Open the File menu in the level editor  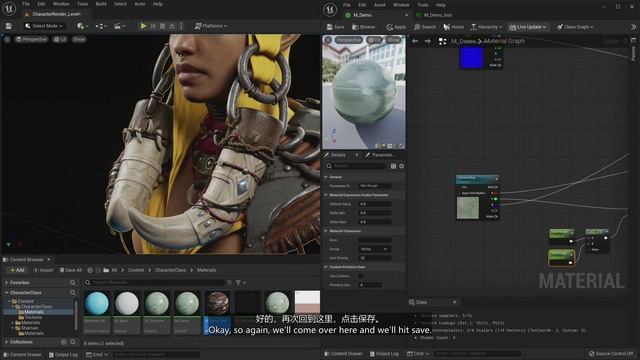pyautogui.click(x=26, y=4)
